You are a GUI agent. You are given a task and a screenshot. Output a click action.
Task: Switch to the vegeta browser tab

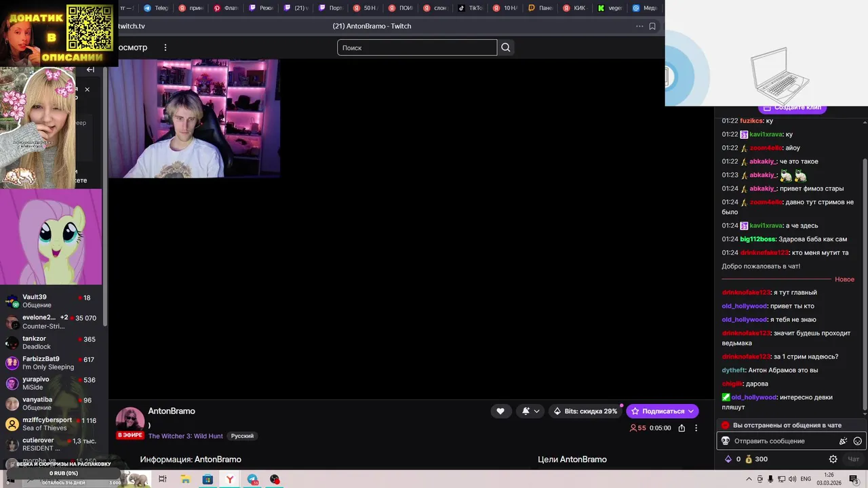coord(610,8)
